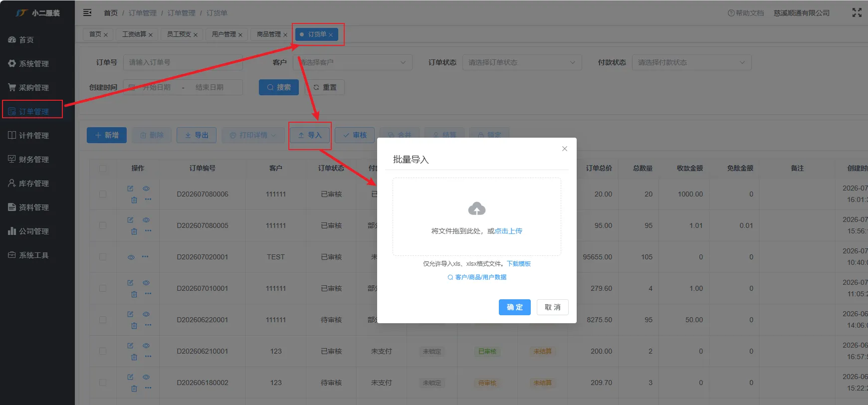The width and height of the screenshot is (868, 405).
Task: Edit order D202606220001 with the pencil icon
Action: click(130, 314)
